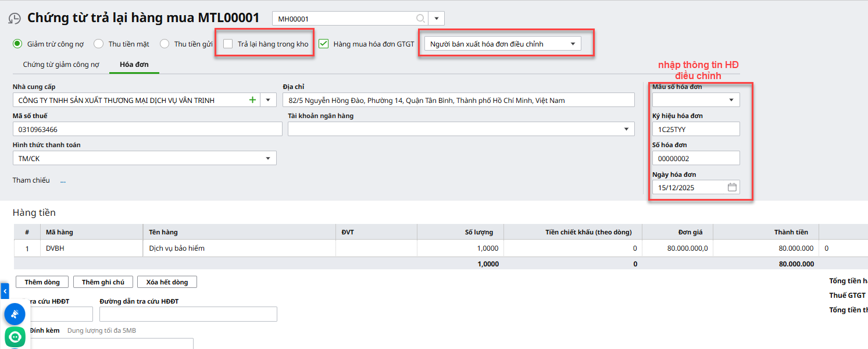Click the Số hóa đơn input field
Screen dimensions: 868x349
point(695,158)
